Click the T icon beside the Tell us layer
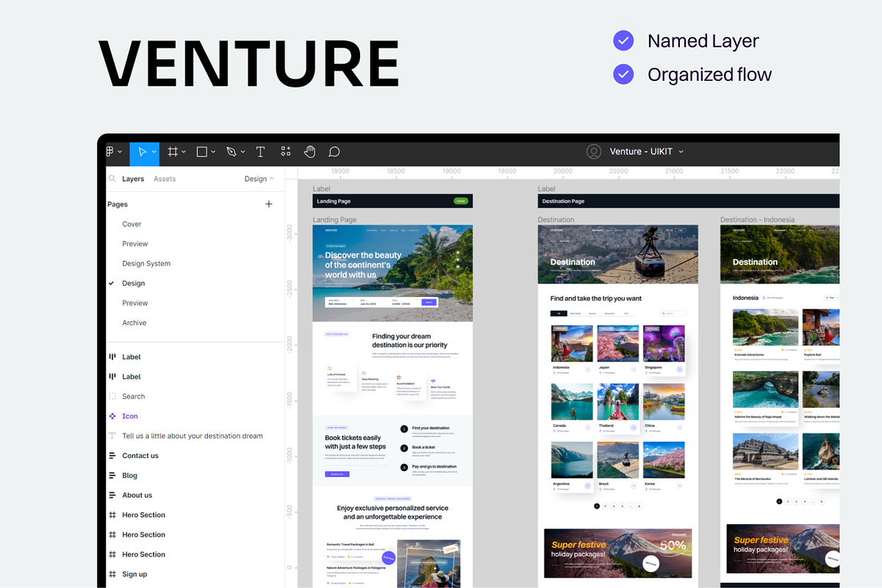Viewport: 882px width, 588px height. (x=112, y=436)
